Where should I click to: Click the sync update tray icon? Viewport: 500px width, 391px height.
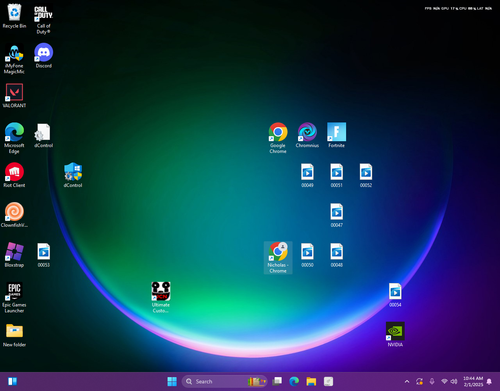pos(419,382)
